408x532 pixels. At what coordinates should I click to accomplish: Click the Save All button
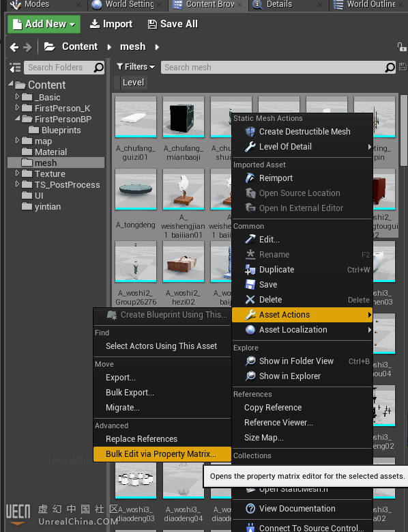(173, 24)
